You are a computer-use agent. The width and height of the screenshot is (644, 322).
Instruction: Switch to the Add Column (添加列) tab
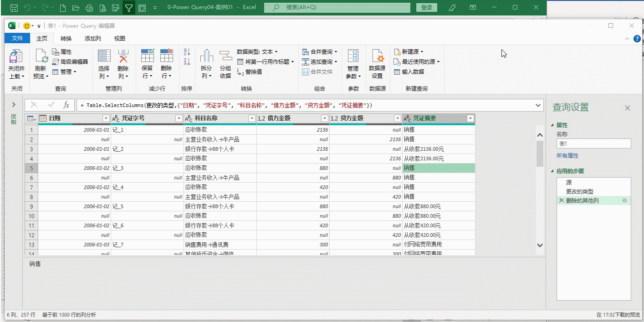tap(93, 39)
